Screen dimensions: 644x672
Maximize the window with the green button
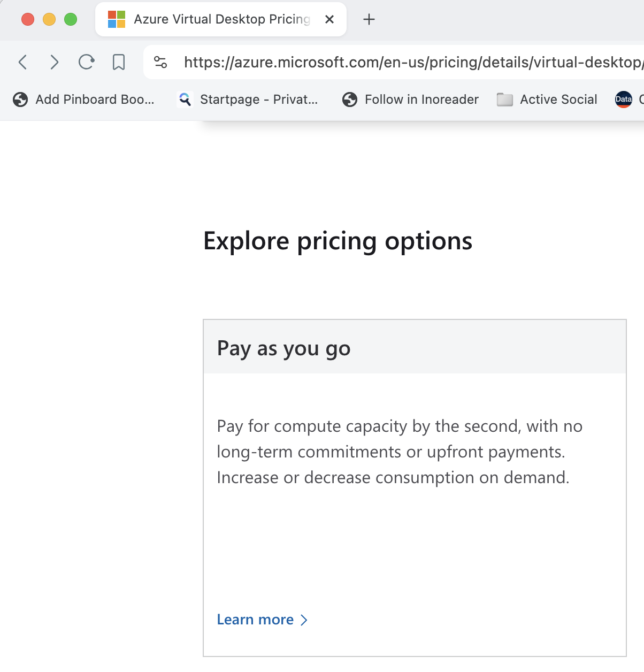(71, 19)
